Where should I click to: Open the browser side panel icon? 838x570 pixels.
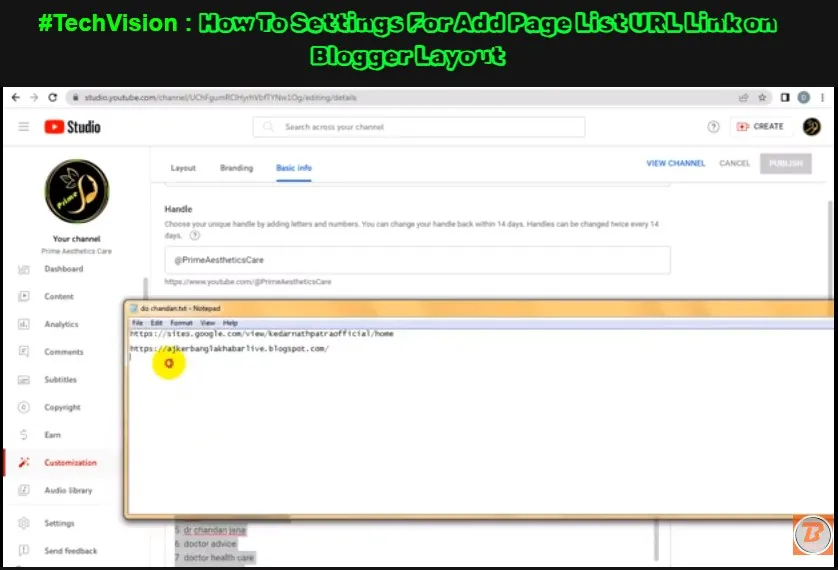click(785, 97)
